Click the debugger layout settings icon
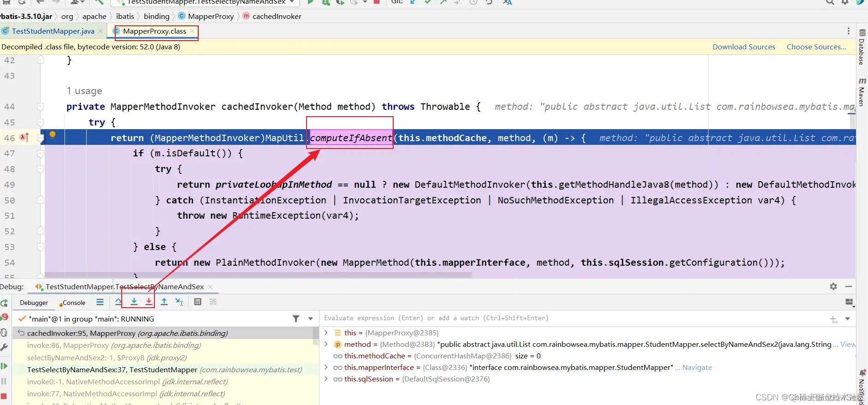868x405 pixels. tap(850, 302)
